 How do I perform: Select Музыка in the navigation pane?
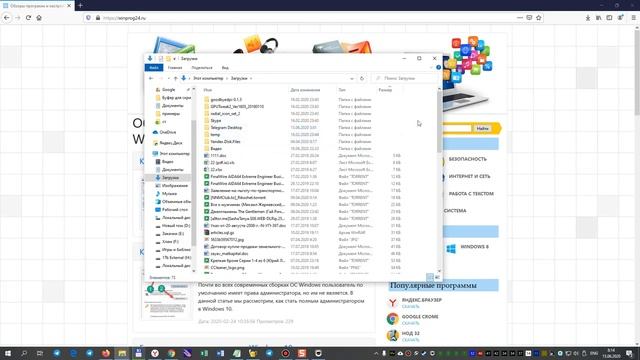click(x=169, y=194)
